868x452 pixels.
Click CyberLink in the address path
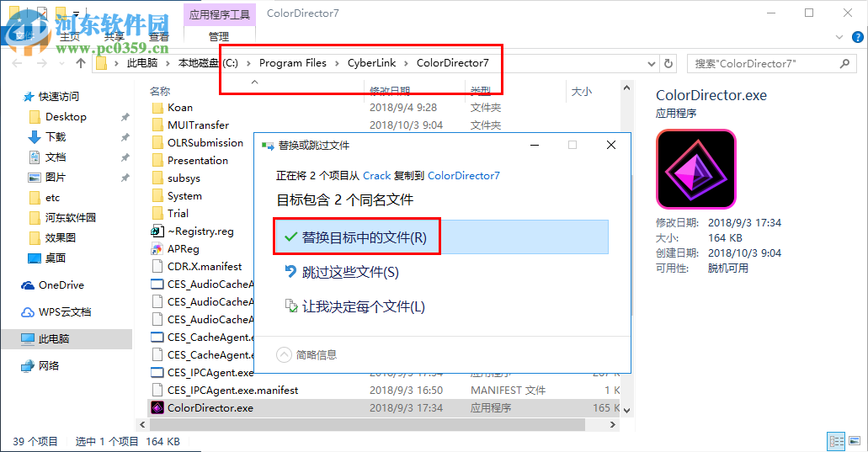[371, 63]
